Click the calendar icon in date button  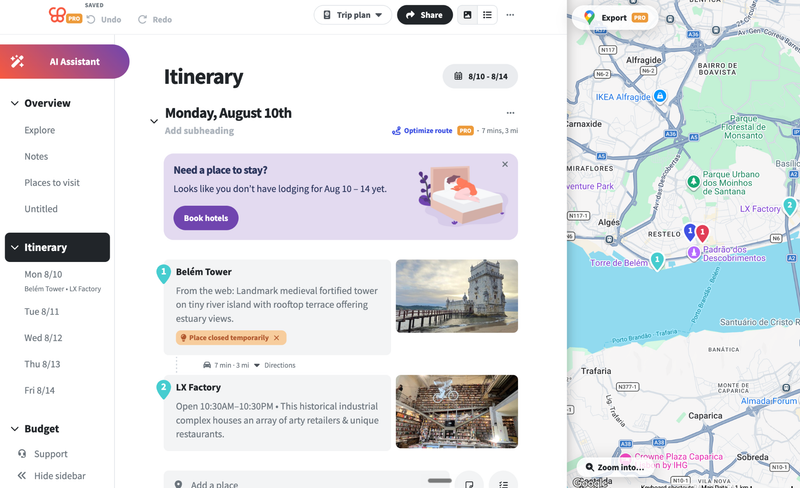[x=458, y=77]
